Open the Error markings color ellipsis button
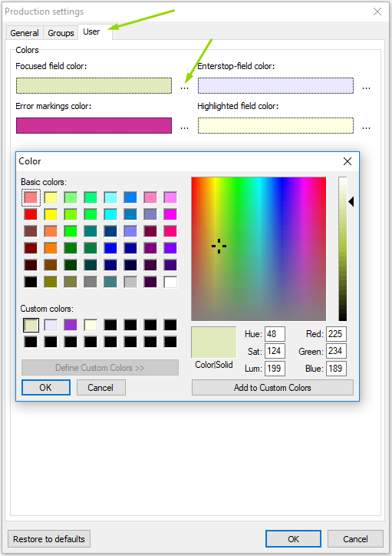 click(x=184, y=127)
